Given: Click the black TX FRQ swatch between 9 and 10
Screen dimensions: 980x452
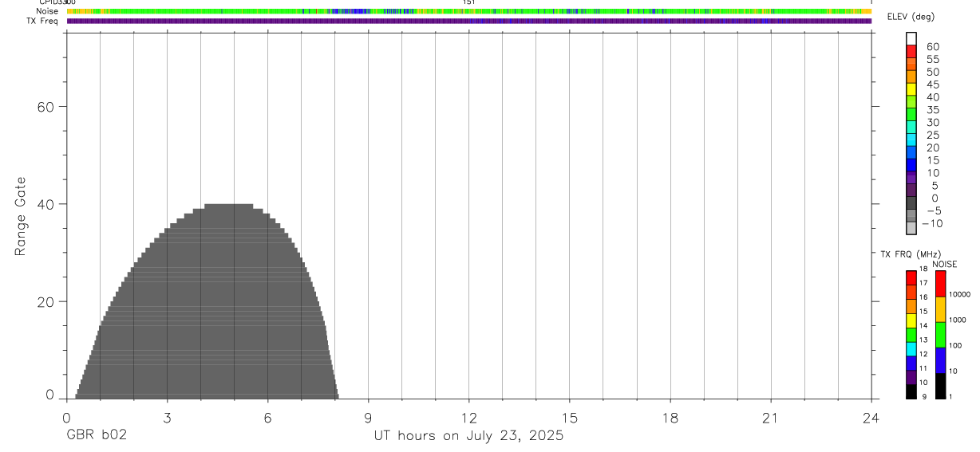Looking at the screenshot, I should coord(911,392).
